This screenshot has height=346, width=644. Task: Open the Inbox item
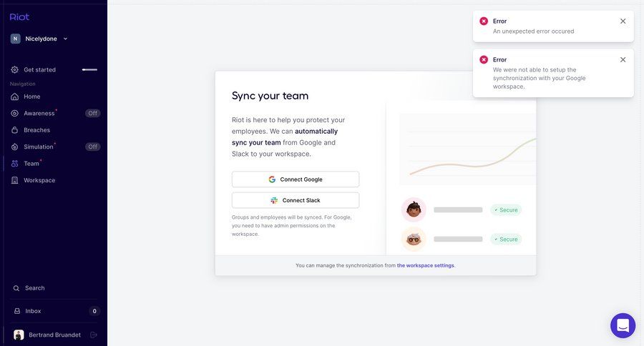coord(33,311)
